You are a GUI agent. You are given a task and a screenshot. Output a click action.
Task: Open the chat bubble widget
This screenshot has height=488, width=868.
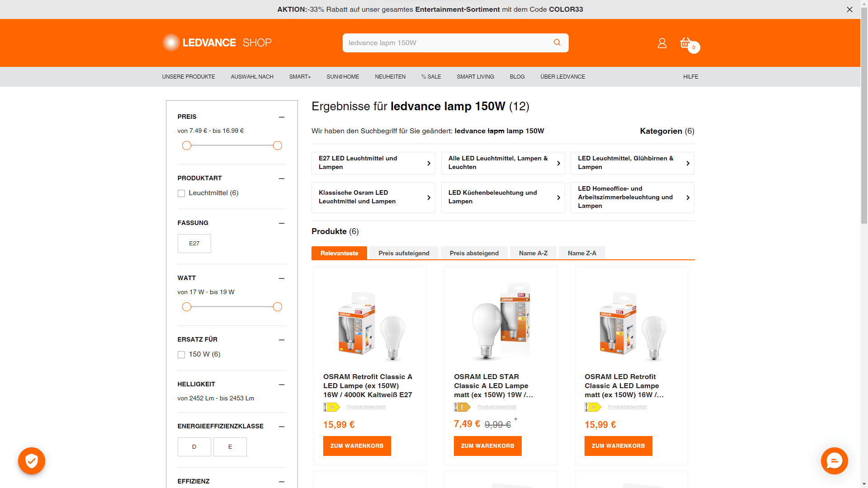[x=834, y=460]
